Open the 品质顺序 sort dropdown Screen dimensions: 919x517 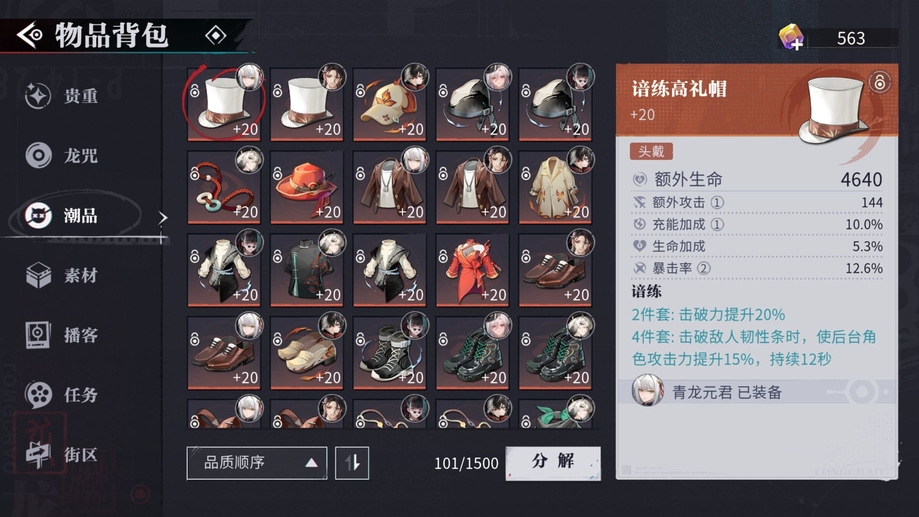(x=257, y=463)
